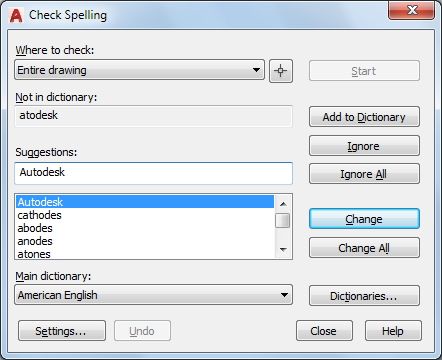Apply the Change button
The image size is (442, 360).
point(364,219)
